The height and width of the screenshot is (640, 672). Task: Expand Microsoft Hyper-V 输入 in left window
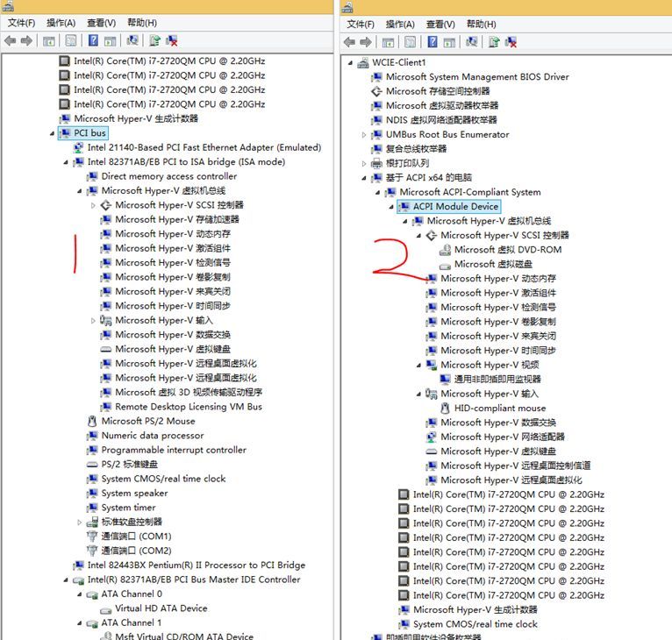pos(93,320)
